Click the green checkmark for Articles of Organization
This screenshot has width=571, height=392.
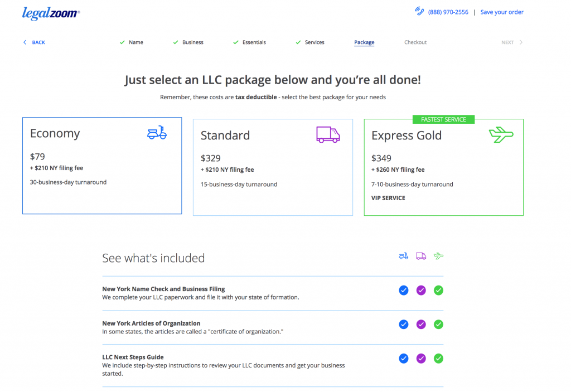coord(438,324)
